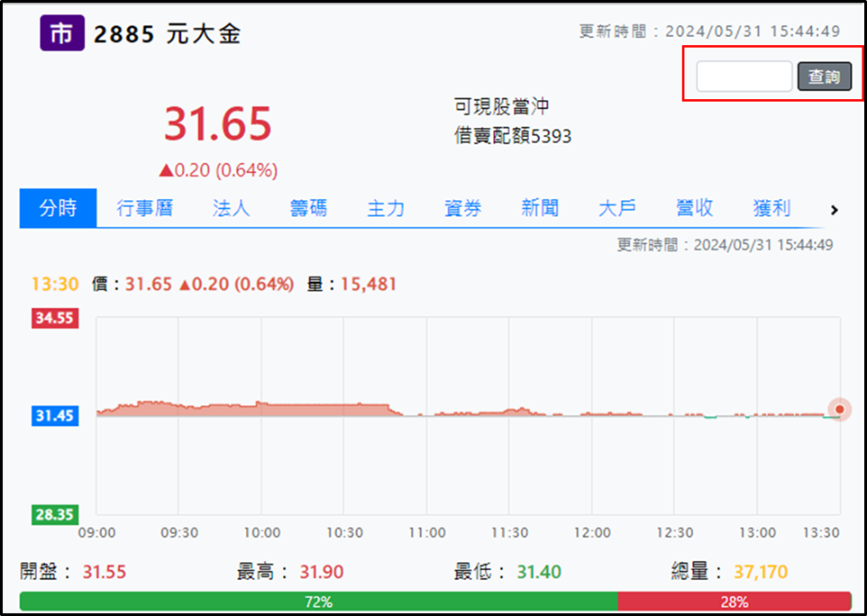This screenshot has width=867, height=616.
Task: Click the 查詢 search button
Action: click(825, 77)
